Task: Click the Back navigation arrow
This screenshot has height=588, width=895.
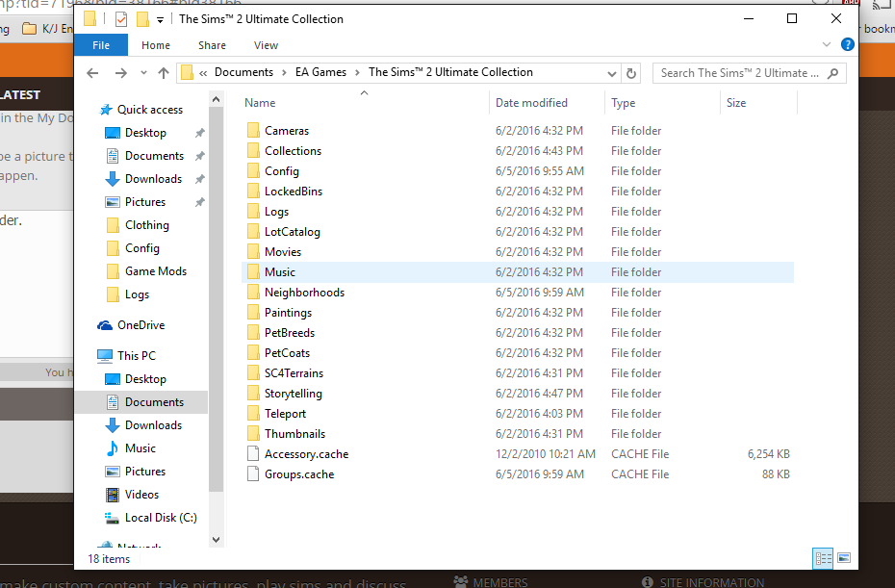Action: click(x=92, y=73)
